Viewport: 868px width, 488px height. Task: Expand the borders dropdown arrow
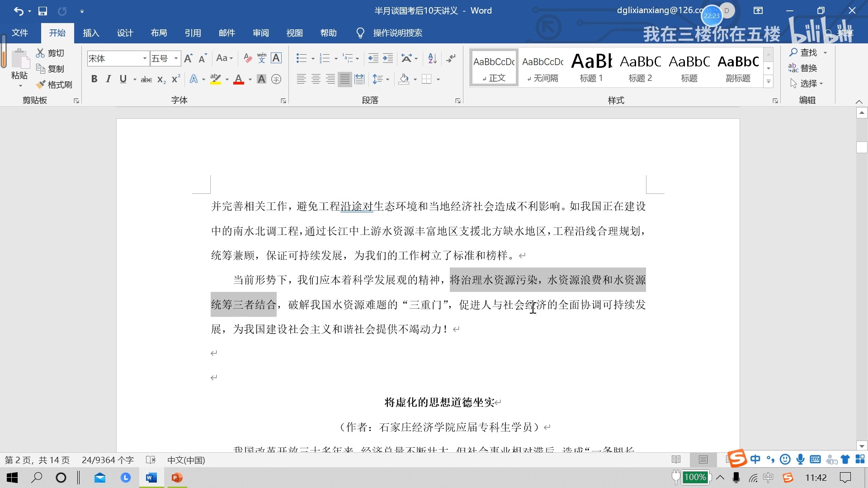click(439, 80)
